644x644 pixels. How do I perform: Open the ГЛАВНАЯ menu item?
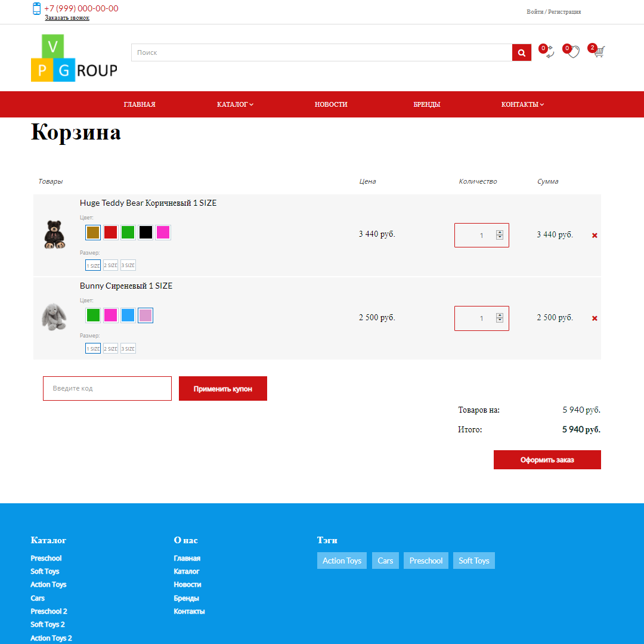pyautogui.click(x=140, y=104)
